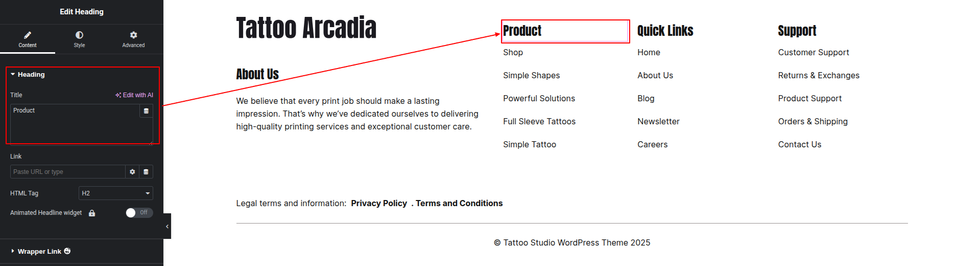Click the Customer Support footer link
This screenshot has width=980, height=266.
[x=814, y=53]
